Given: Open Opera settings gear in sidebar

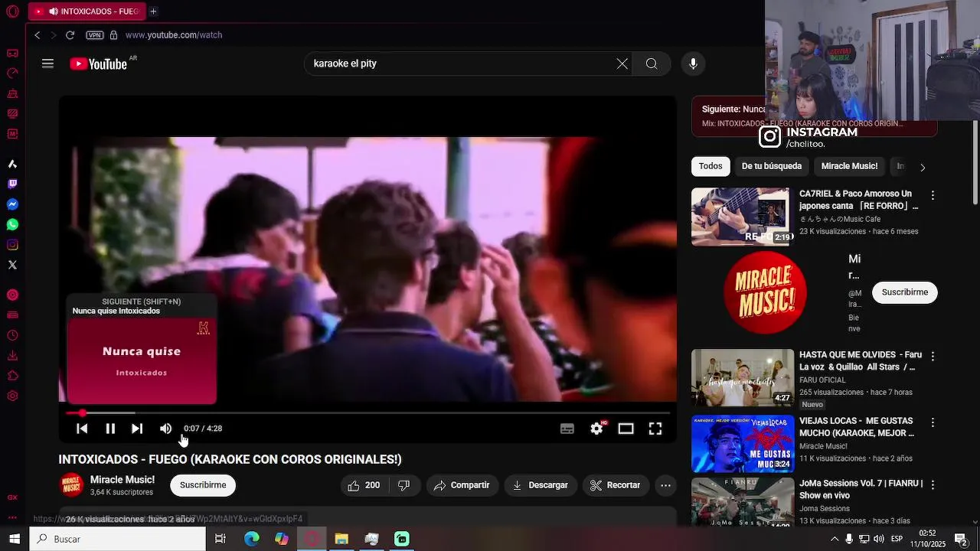Looking at the screenshot, I should 12,396.
